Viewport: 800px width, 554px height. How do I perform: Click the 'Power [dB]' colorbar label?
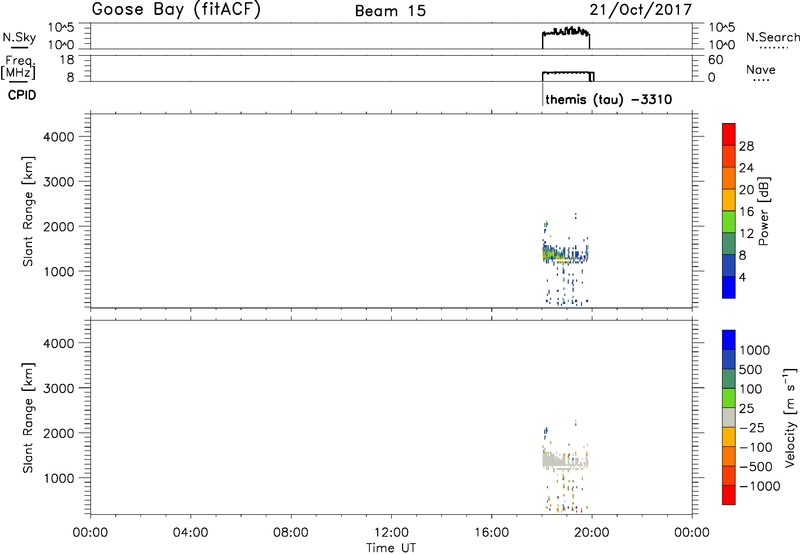coord(763,211)
